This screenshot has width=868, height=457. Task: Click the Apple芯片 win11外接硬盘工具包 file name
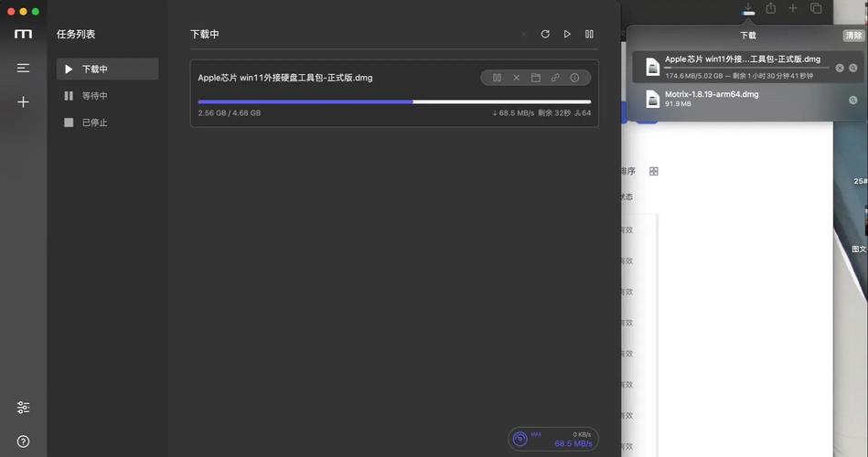pos(285,78)
